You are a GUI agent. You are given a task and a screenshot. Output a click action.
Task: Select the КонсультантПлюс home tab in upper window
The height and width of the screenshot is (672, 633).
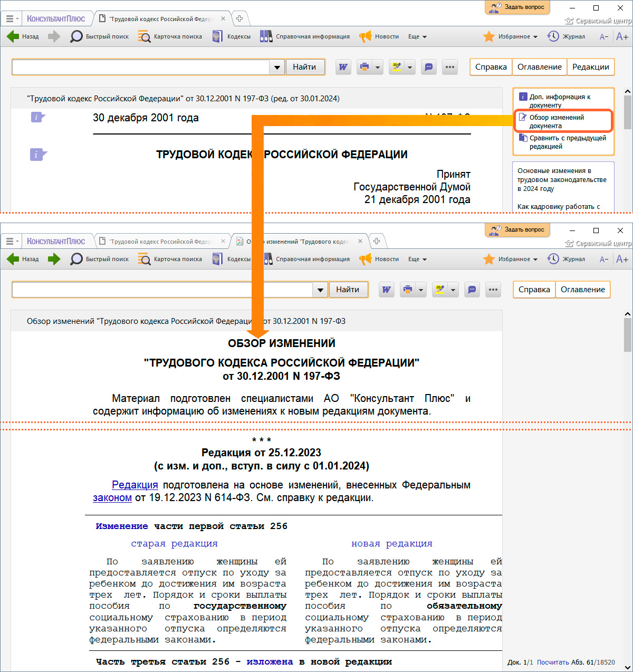point(56,18)
